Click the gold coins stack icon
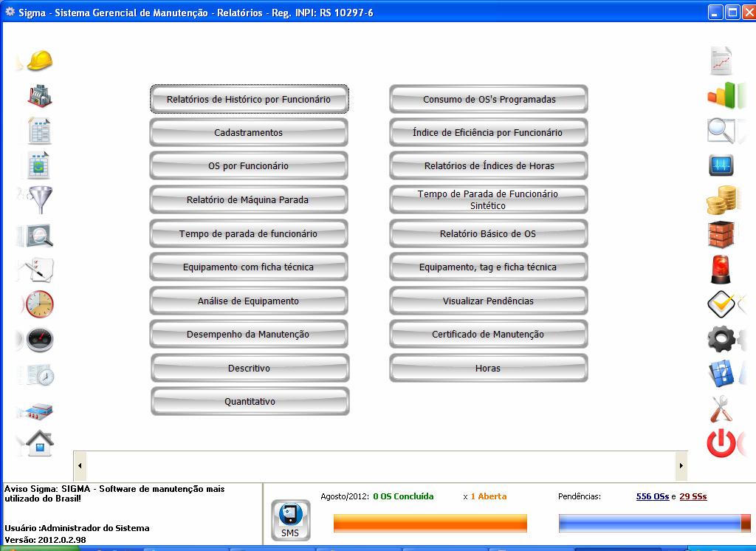Screen dimensions: 756x551 pos(721,199)
